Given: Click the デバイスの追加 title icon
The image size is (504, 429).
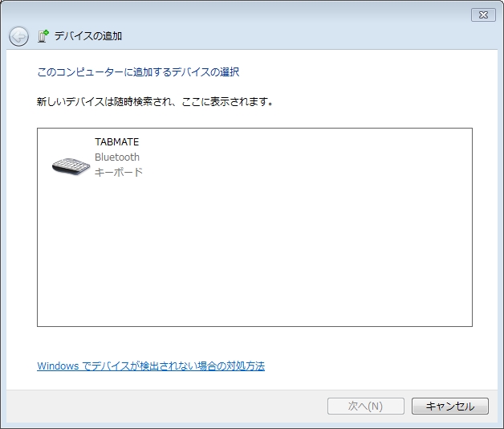Looking at the screenshot, I should 43,36.
